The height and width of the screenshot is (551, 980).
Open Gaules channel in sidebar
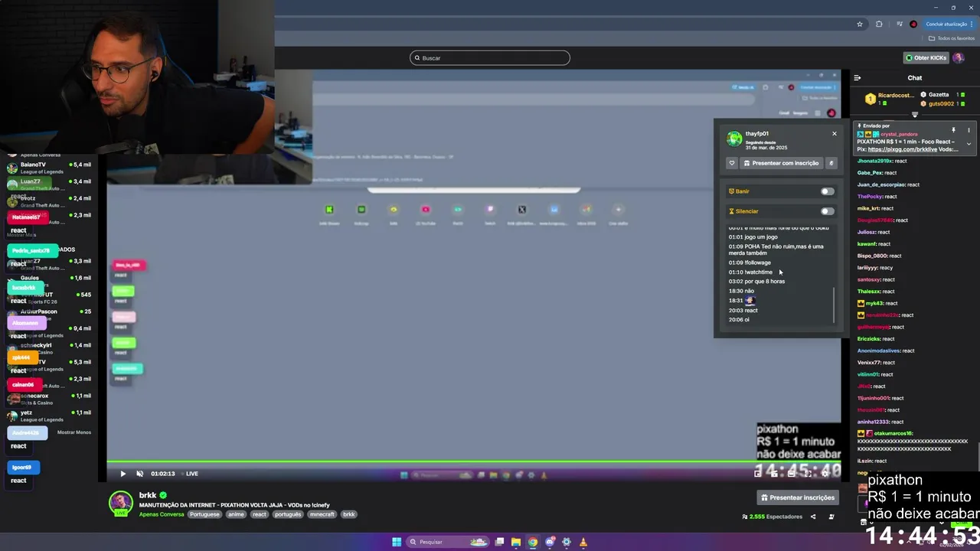coord(48,281)
